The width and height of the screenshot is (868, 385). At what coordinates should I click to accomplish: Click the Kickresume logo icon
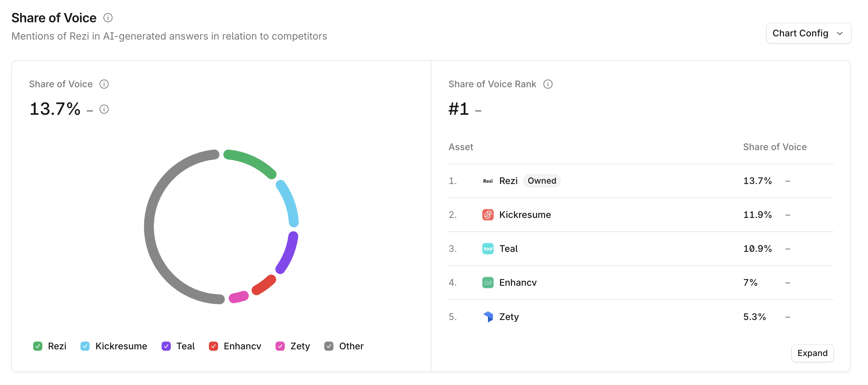488,215
